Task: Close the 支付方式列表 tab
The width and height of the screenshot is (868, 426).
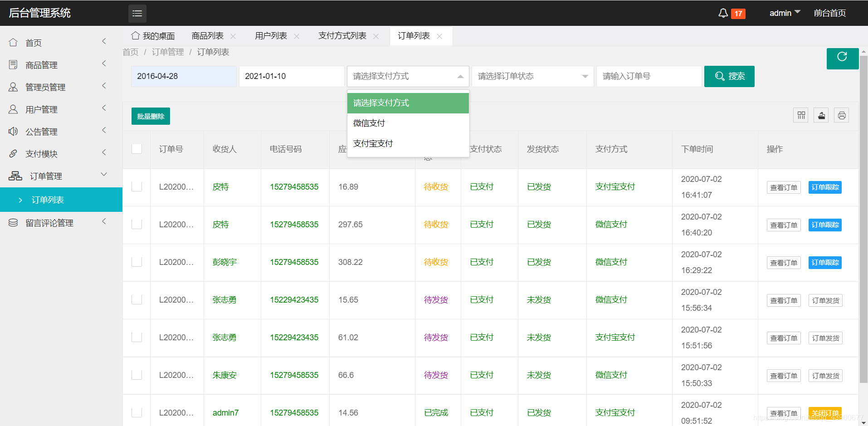Action: coord(376,36)
